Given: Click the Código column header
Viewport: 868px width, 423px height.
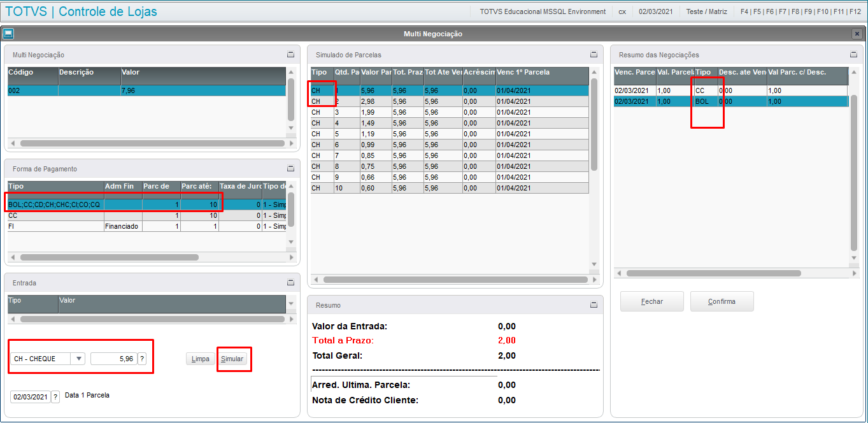Looking at the screenshot, I should [x=33, y=76].
